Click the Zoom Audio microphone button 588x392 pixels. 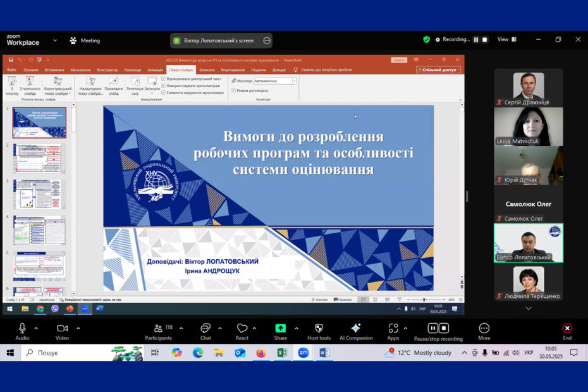[22, 331]
